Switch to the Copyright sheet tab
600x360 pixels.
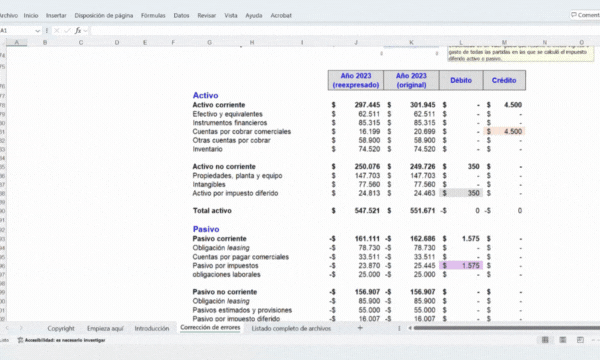[x=61, y=328]
